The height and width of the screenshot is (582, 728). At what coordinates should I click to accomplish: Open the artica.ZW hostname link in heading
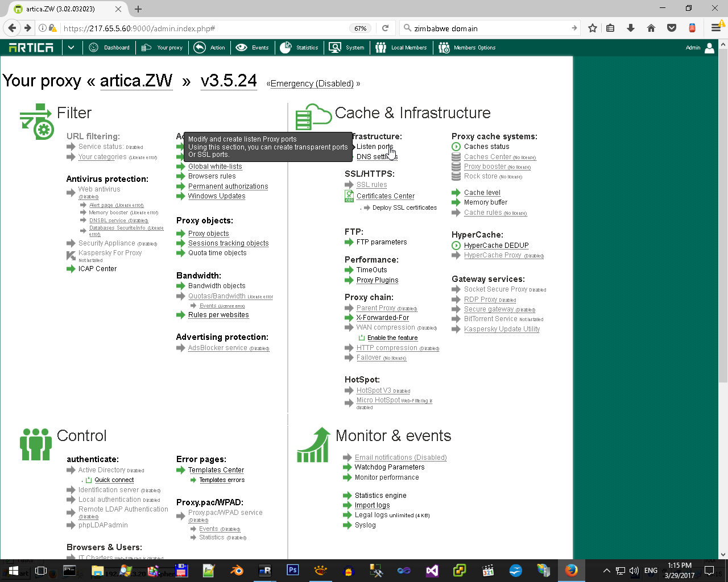click(136, 81)
